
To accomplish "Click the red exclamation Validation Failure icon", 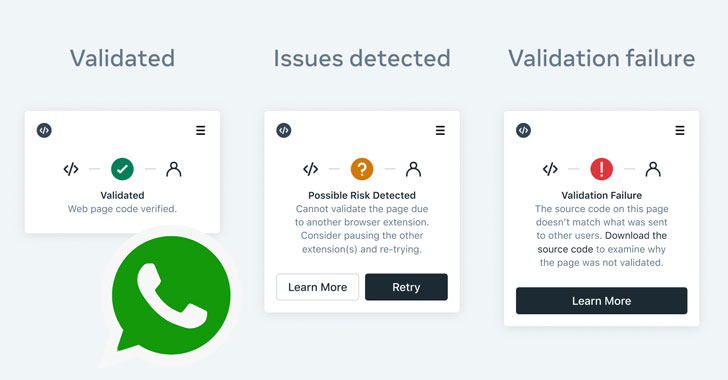I will (601, 169).
